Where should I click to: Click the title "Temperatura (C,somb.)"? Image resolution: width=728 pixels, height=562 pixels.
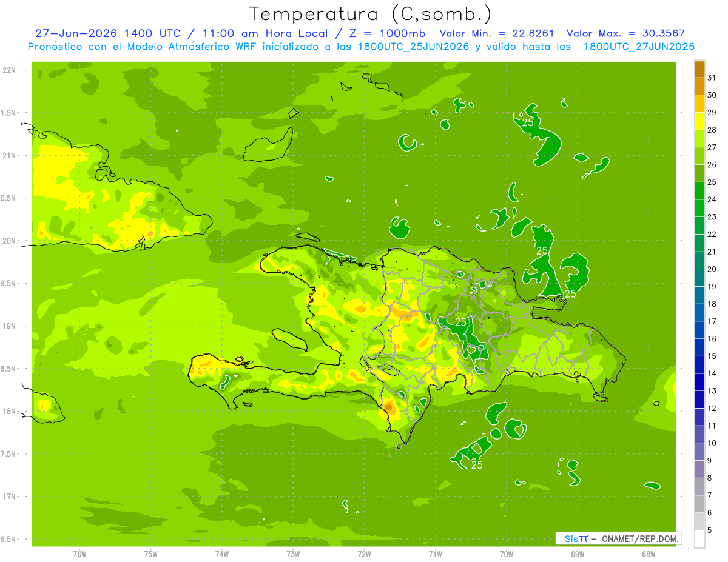point(371,13)
